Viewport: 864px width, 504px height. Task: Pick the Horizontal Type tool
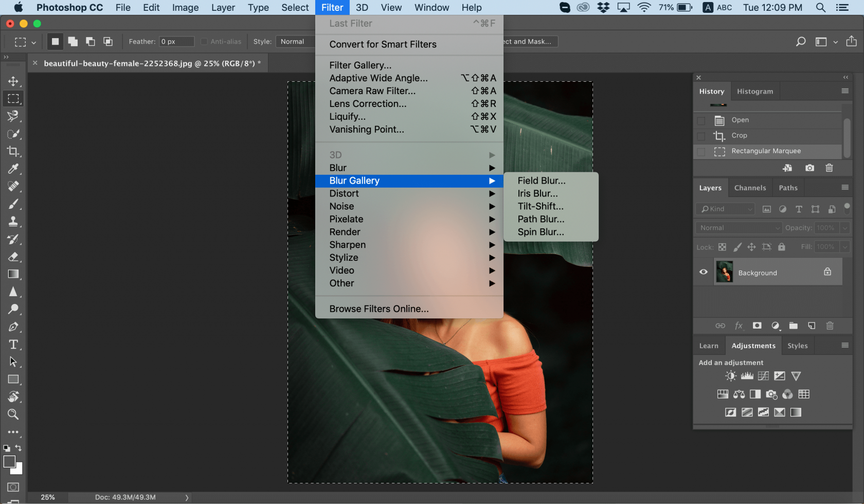13,345
